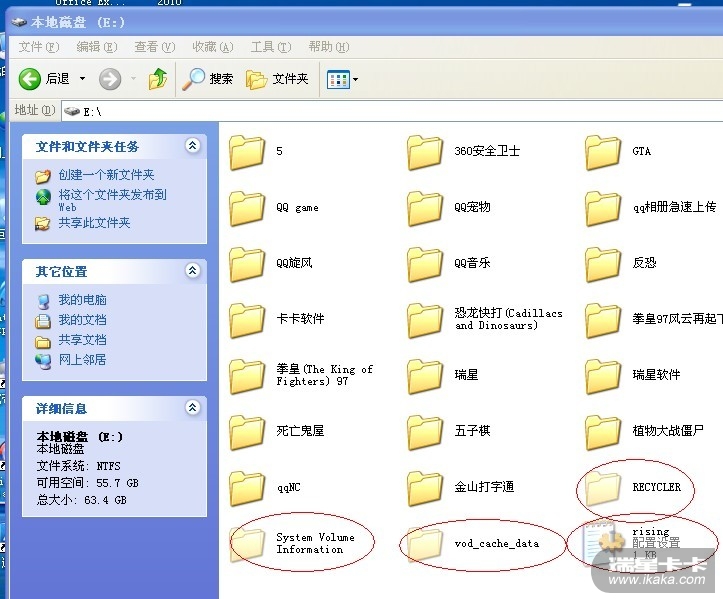Open the Search (搜索) pane

click(x=207, y=79)
